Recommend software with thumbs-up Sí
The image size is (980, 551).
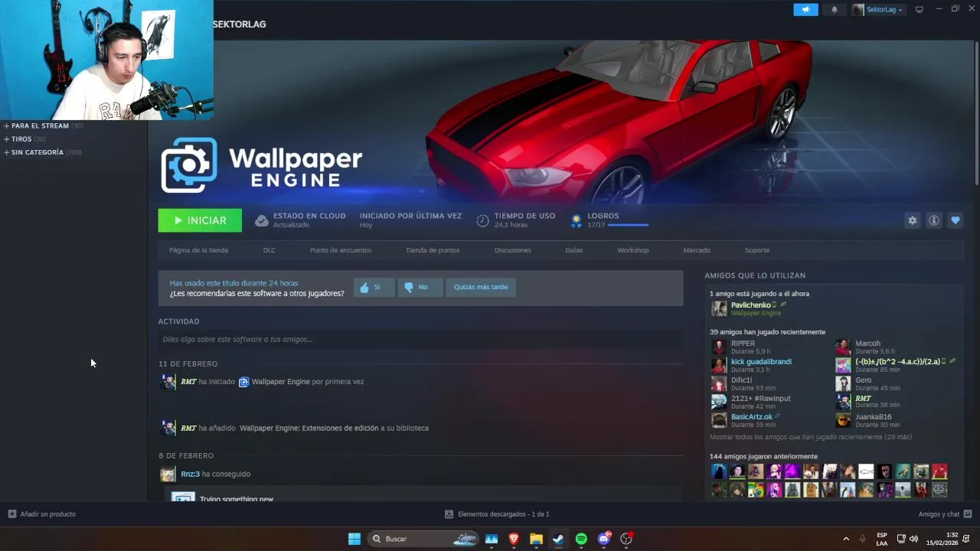[374, 287]
